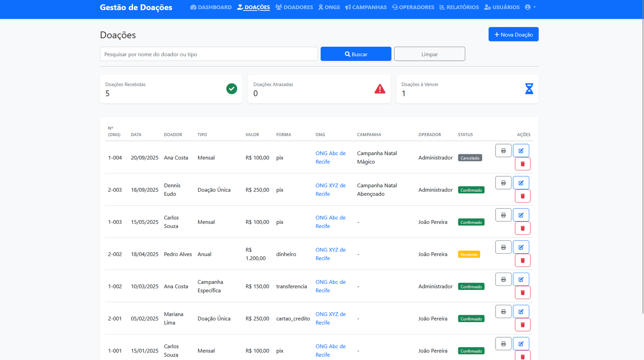Delete donation 1-003 from Carlos Souza
The image size is (644, 360).
[522, 228]
